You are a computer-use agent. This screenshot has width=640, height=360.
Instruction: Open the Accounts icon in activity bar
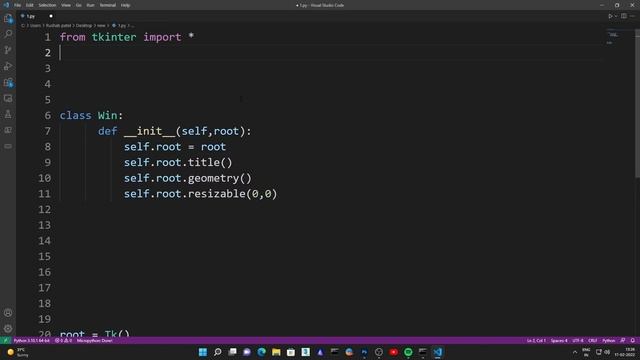pyautogui.click(x=8, y=313)
